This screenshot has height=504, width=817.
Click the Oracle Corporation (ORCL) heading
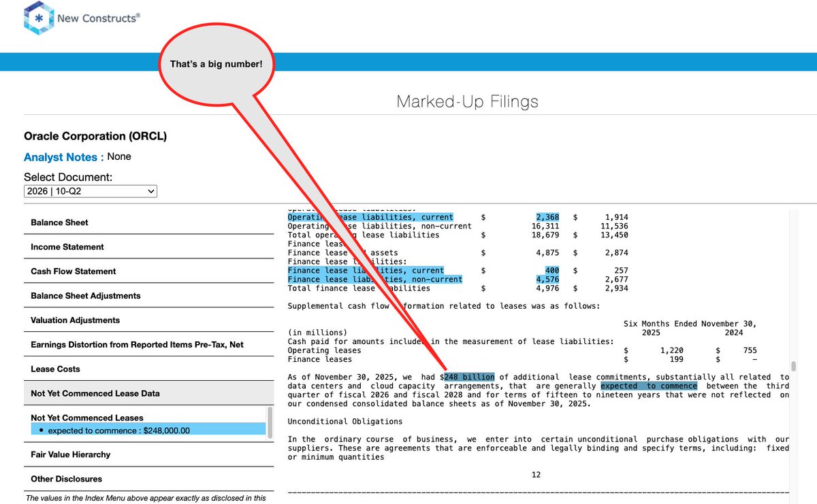[x=95, y=136]
